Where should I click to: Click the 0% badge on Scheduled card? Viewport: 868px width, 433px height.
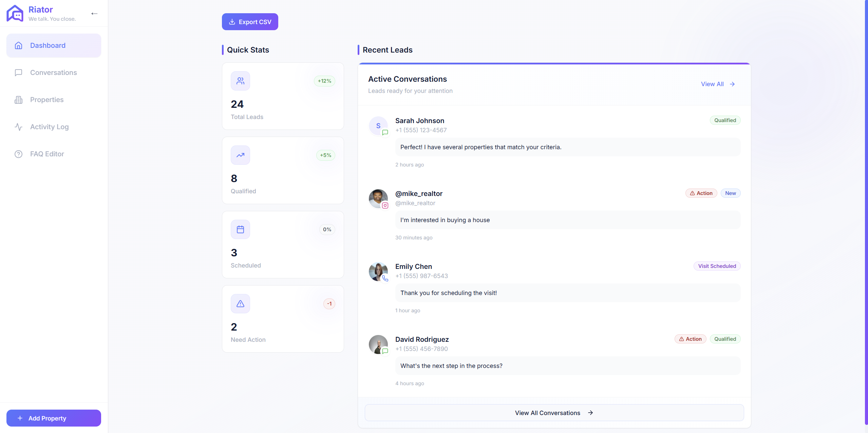(327, 230)
